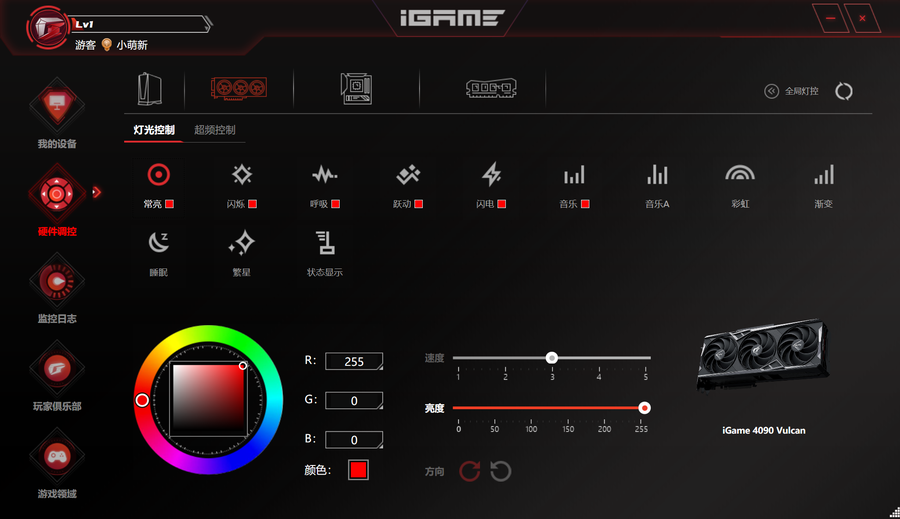Select the 闪烁 flashing light mode icon
The height and width of the screenshot is (519, 900).
[241, 176]
